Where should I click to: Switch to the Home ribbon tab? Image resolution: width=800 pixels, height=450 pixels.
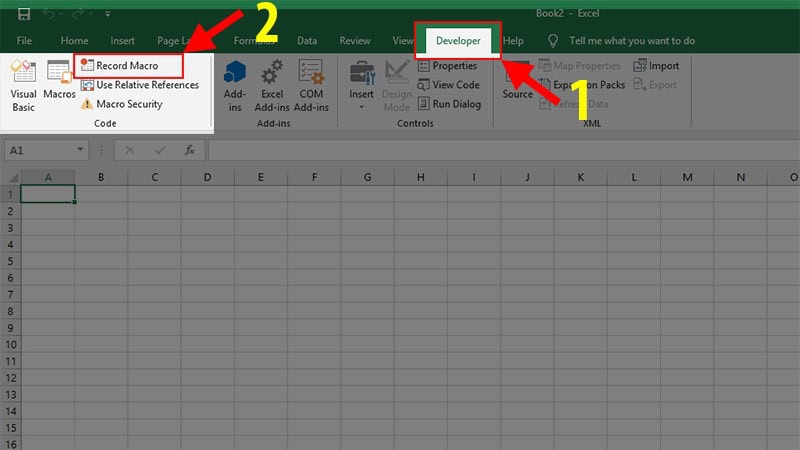(74, 41)
